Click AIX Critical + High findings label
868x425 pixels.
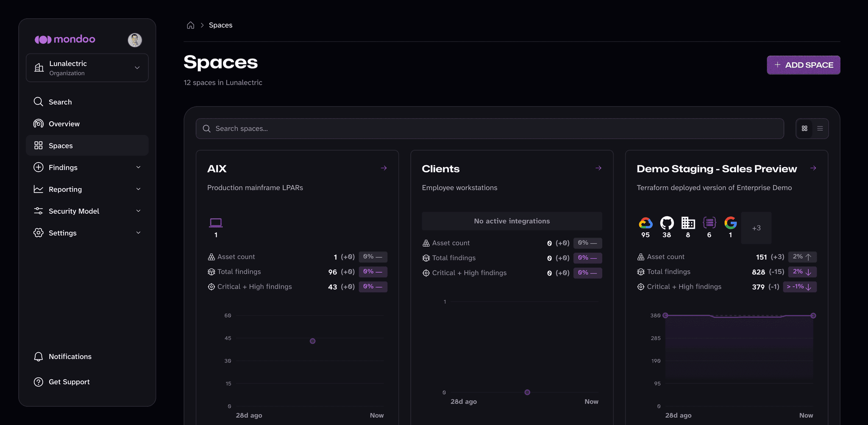(255, 287)
